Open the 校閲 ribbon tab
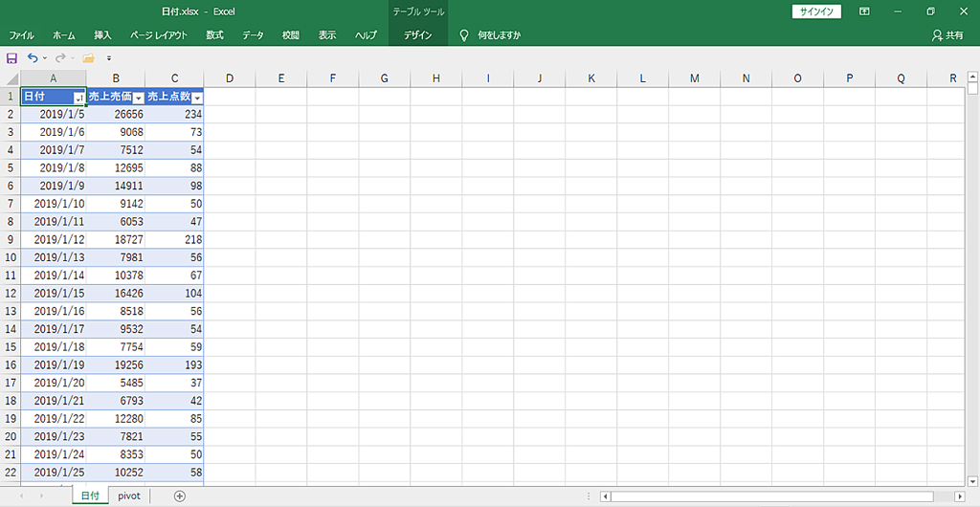The width and height of the screenshot is (980, 507). tap(290, 35)
